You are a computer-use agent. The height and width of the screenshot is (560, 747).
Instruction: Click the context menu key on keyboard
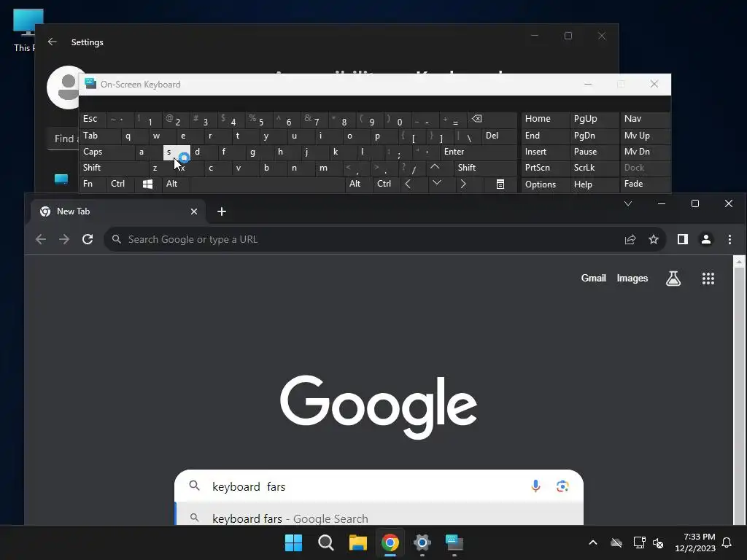click(x=500, y=184)
